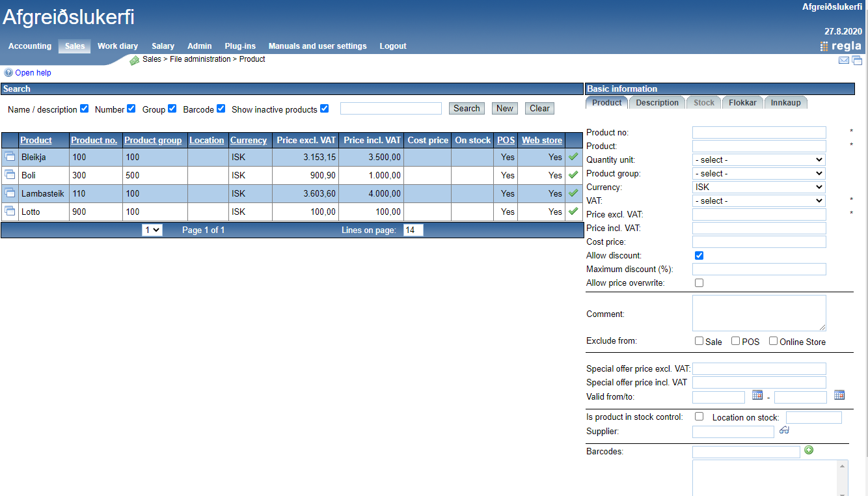The width and height of the screenshot is (868, 496).
Task: Sort by Web store column header
Action: point(542,140)
